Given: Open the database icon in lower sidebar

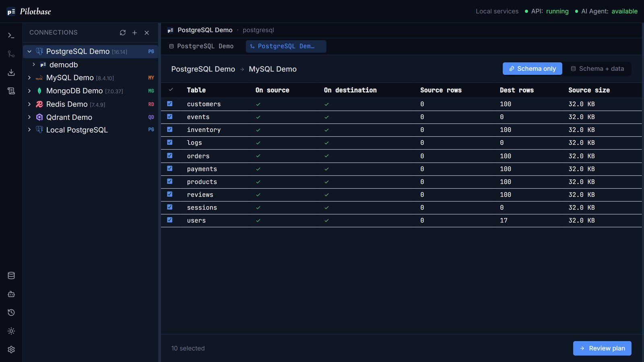Looking at the screenshot, I should point(11,276).
